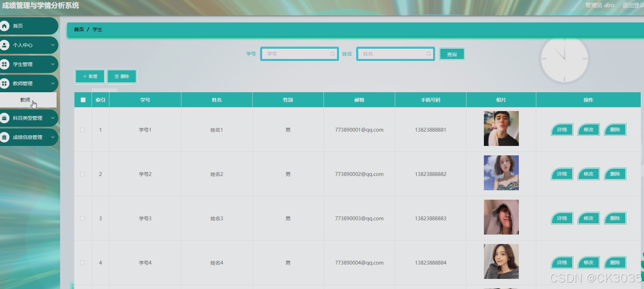This screenshot has width=644, height=289.
Task: Click 删除 for the 学号2 row
Action: pyautogui.click(x=615, y=174)
